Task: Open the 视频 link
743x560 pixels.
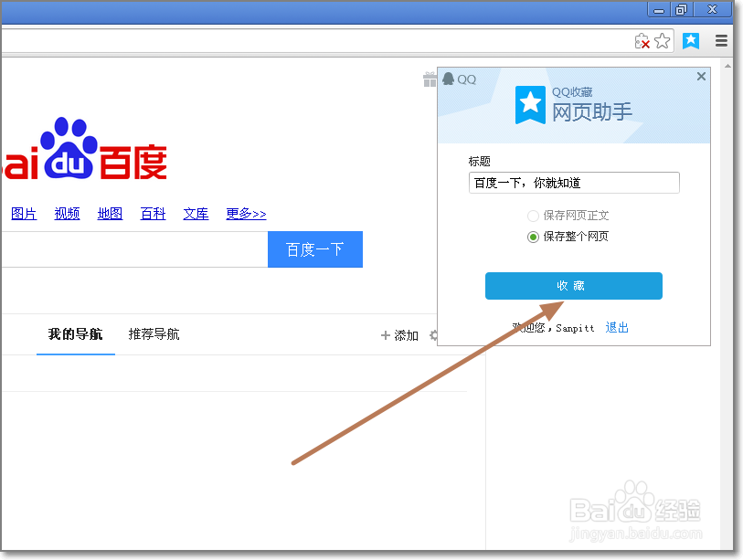Action: 67,214
